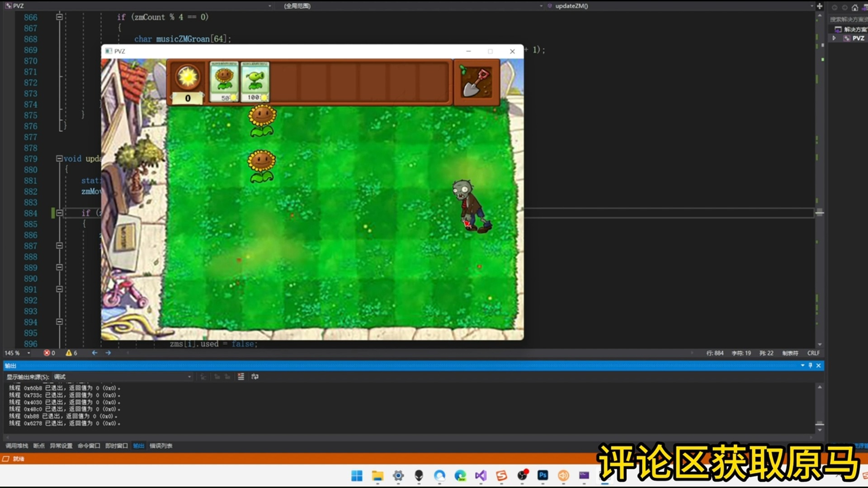Collapse the if block at line 884
Image resolution: width=868 pixels, height=488 pixels.
[x=59, y=213]
